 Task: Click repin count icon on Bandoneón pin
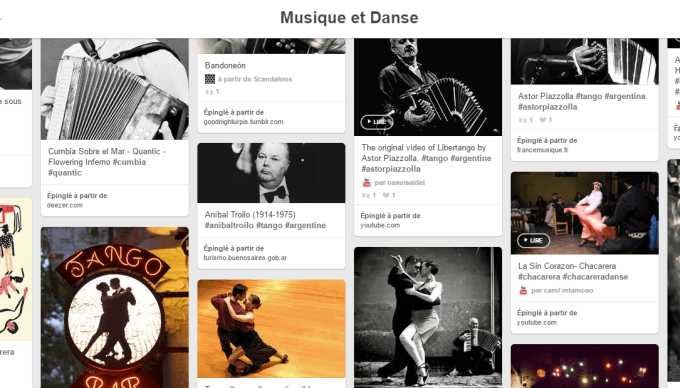(x=209, y=92)
